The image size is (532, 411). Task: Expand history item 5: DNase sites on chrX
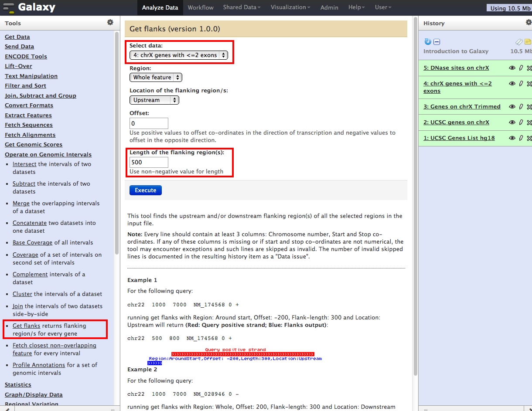456,68
